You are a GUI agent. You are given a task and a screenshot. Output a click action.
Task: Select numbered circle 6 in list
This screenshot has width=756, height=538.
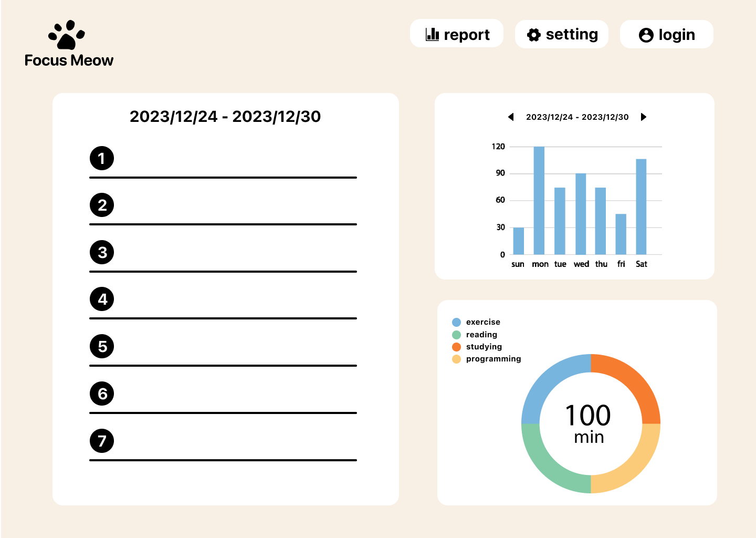102,394
